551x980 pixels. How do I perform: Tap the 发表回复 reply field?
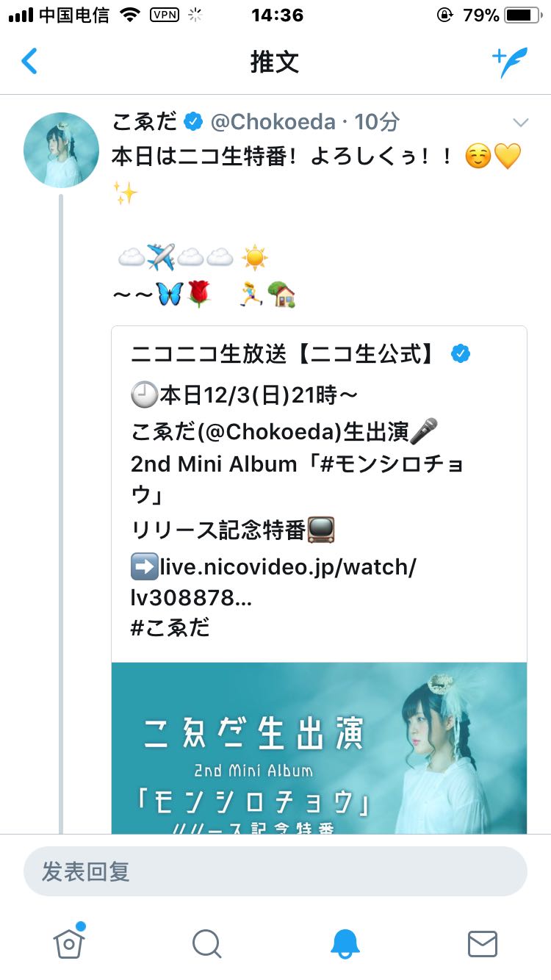[x=275, y=871]
